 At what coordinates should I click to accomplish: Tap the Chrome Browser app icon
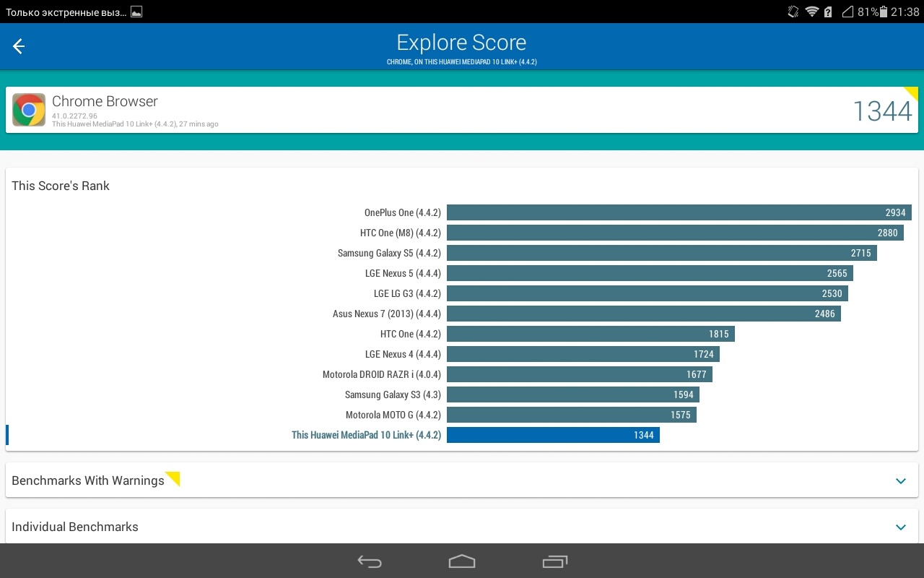click(29, 110)
